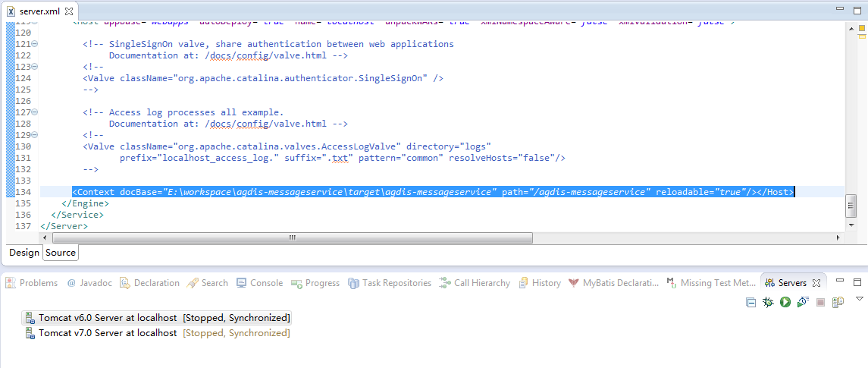Switch to the Design tab
Image resolution: width=868 pixels, height=368 pixels.
coord(24,253)
